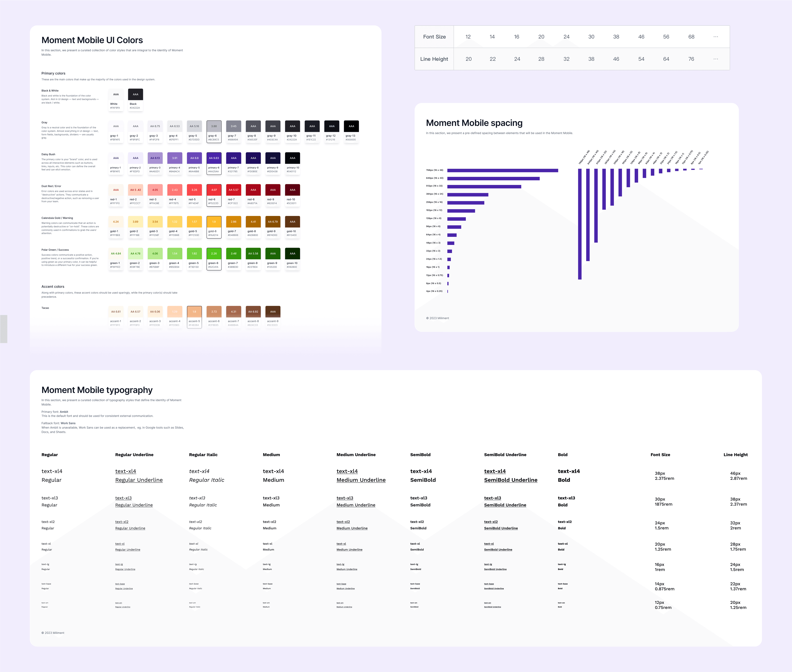The height and width of the screenshot is (672, 792).
Task: Select the SemiBold Underline column header
Action: click(505, 455)
